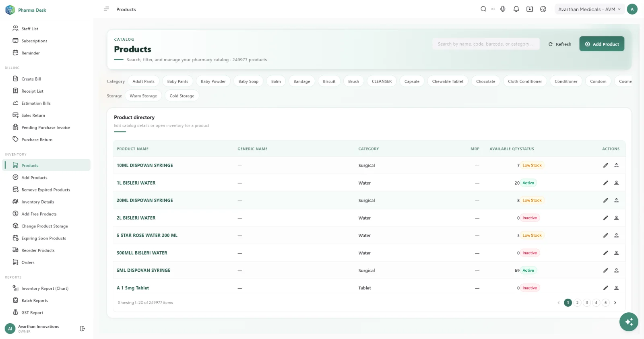The height and width of the screenshot is (339, 644).
Task: Open the theme palette icon
Action: tap(543, 9)
